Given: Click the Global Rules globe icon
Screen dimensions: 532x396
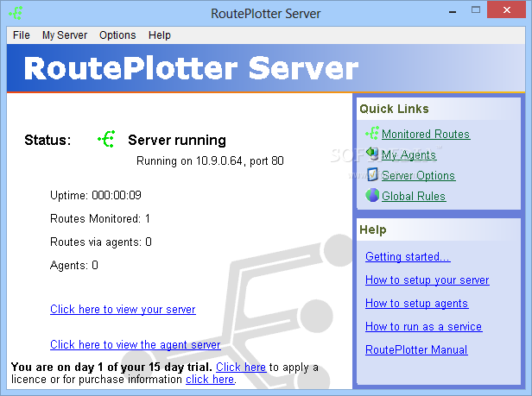Looking at the screenshot, I should click(372, 195).
